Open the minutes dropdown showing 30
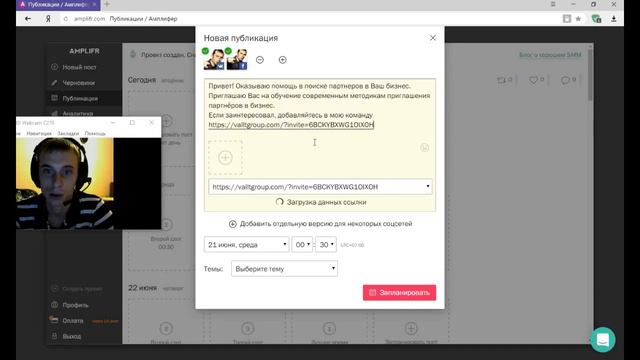This screenshot has height=360, width=640. pyautogui.click(x=326, y=244)
